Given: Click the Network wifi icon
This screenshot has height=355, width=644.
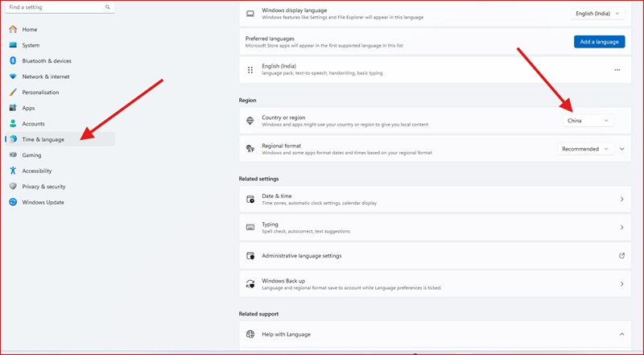Looking at the screenshot, I should tap(13, 76).
